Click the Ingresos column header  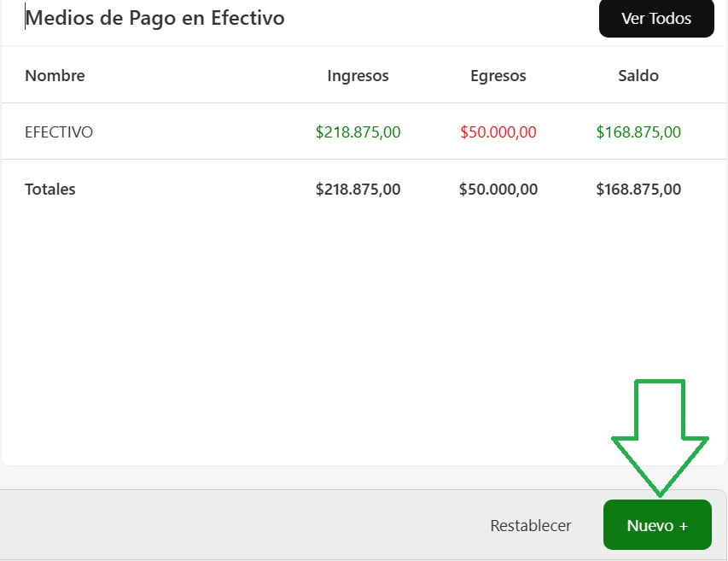tap(358, 76)
